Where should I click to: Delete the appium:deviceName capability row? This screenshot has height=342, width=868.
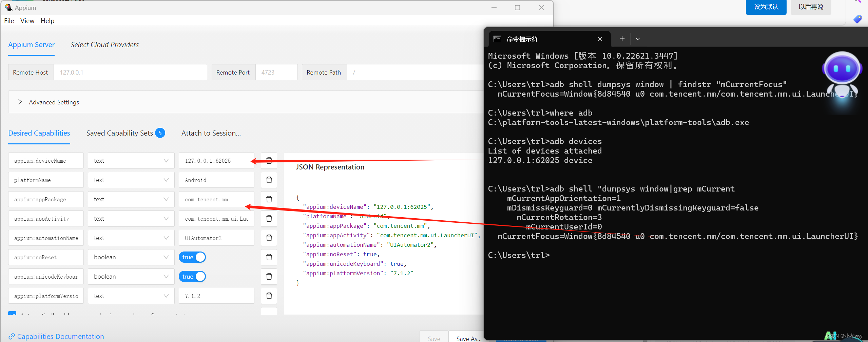(x=269, y=161)
